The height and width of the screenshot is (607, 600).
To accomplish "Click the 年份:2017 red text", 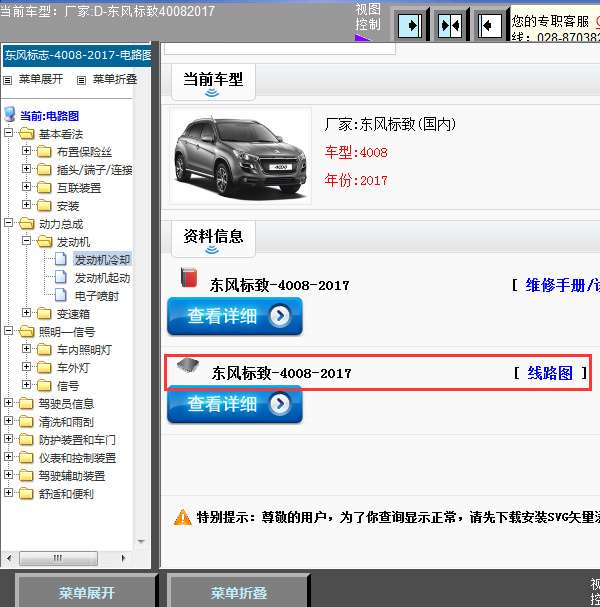I will tap(356, 180).
